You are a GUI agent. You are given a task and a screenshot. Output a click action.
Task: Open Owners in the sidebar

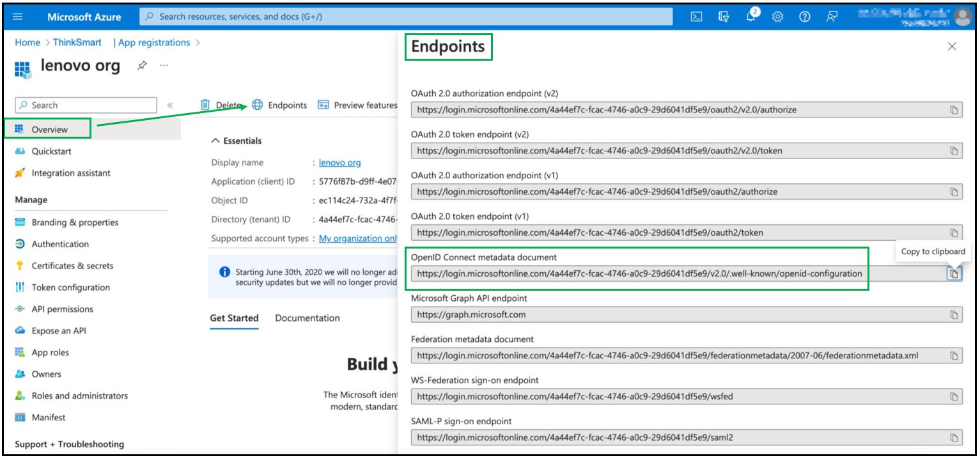point(46,374)
